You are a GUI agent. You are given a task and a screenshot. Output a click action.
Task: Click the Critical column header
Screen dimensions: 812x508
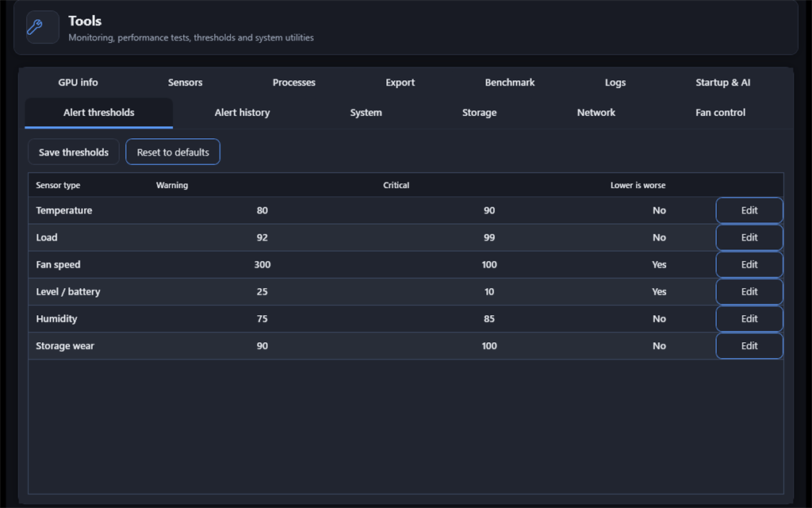point(396,185)
